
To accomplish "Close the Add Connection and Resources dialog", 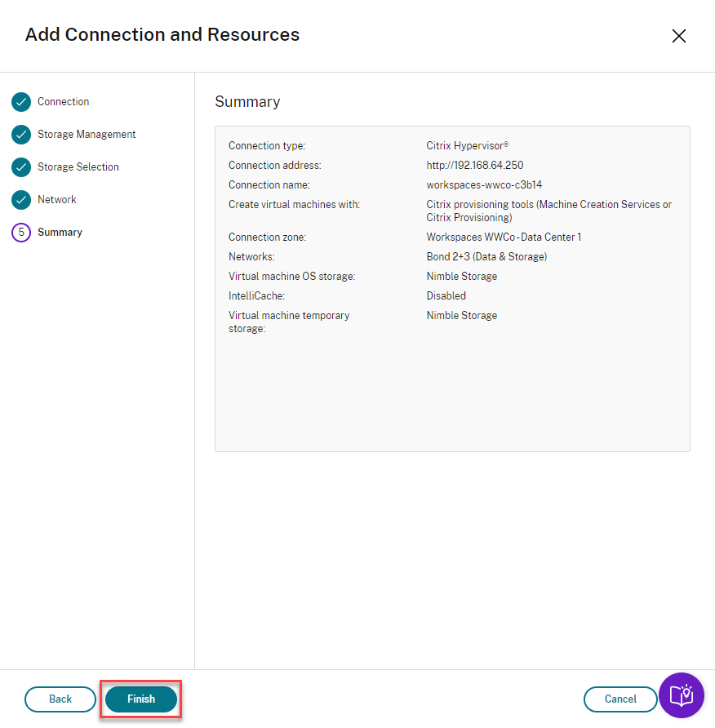I will [678, 36].
